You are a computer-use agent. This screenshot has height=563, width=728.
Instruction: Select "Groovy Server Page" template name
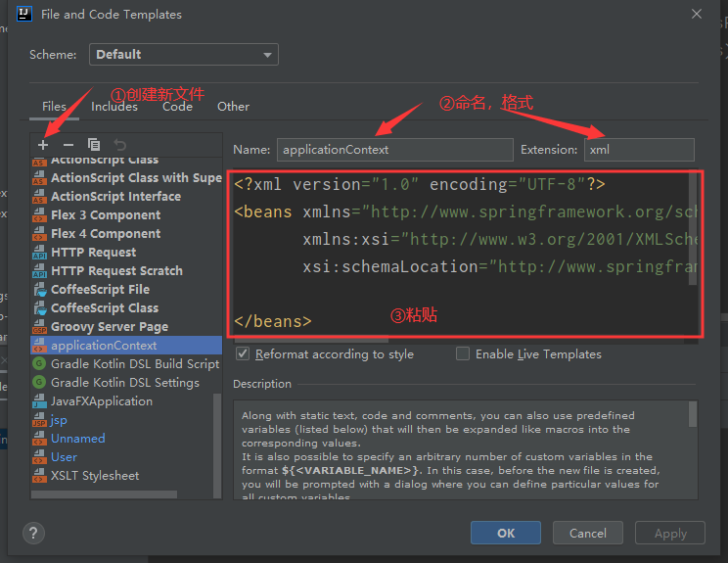(x=110, y=327)
